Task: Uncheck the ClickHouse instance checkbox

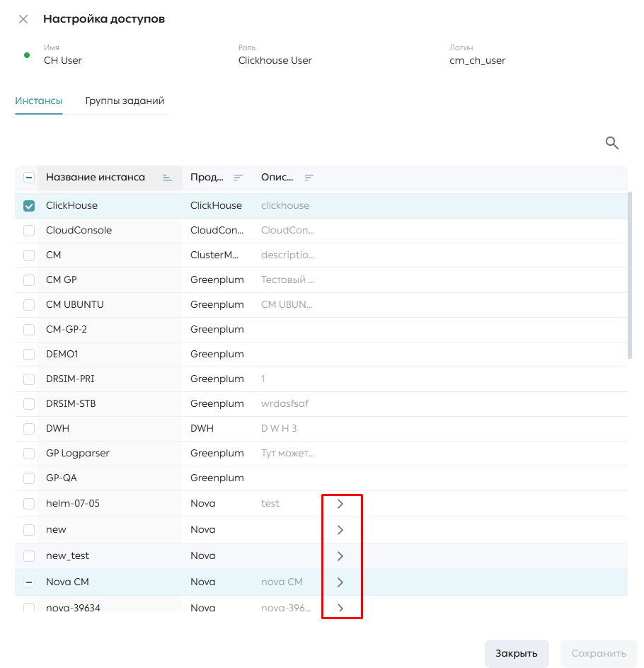Action: 29,206
